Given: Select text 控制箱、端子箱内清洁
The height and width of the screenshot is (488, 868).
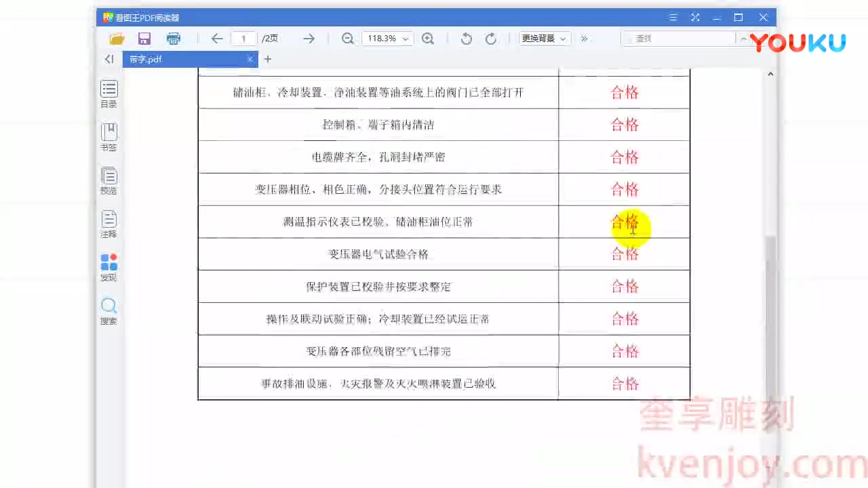Looking at the screenshot, I should point(378,125).
